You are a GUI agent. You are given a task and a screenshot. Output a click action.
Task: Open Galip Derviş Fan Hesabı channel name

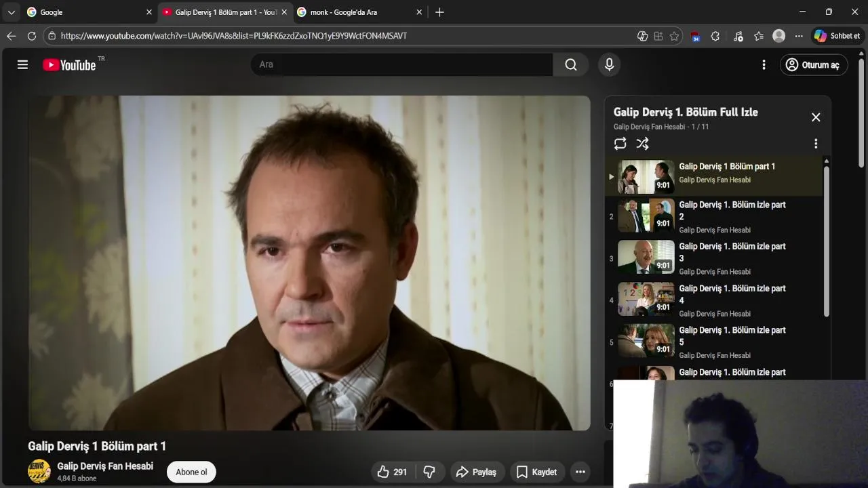pyautogui.click(x=105, y=466)
